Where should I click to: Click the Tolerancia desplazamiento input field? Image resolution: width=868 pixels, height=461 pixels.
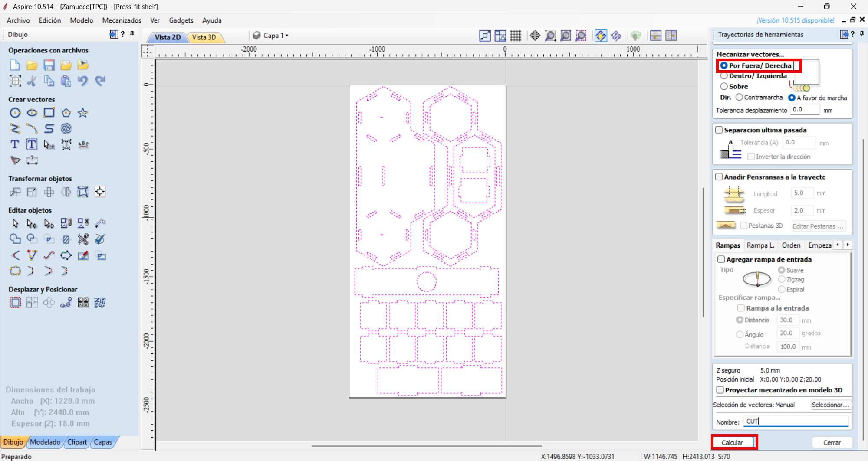click(x=805, y=110)
